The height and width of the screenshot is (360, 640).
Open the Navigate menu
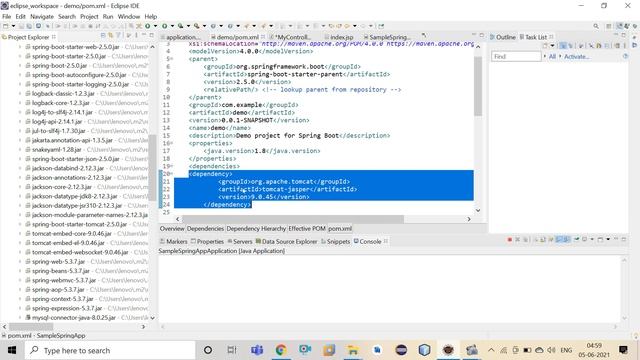point(42,16)
